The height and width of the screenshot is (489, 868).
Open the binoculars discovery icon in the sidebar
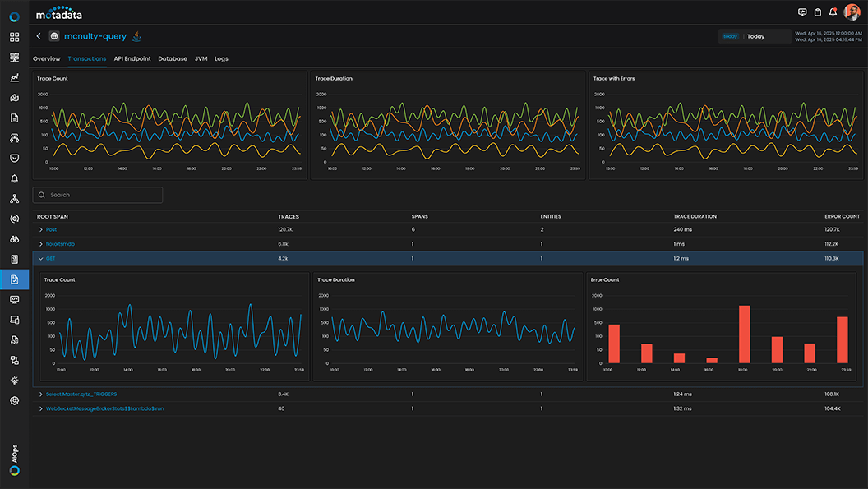pos(14,238)
